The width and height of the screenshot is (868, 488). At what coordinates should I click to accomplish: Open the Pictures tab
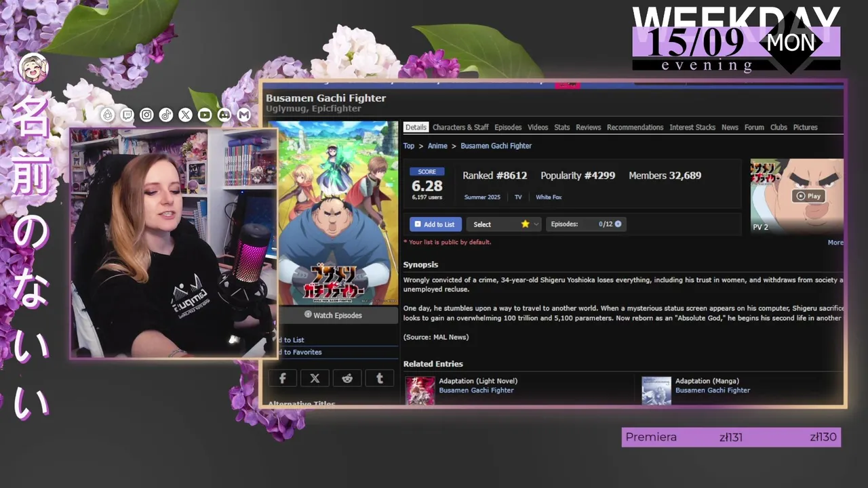coord(806,127)
